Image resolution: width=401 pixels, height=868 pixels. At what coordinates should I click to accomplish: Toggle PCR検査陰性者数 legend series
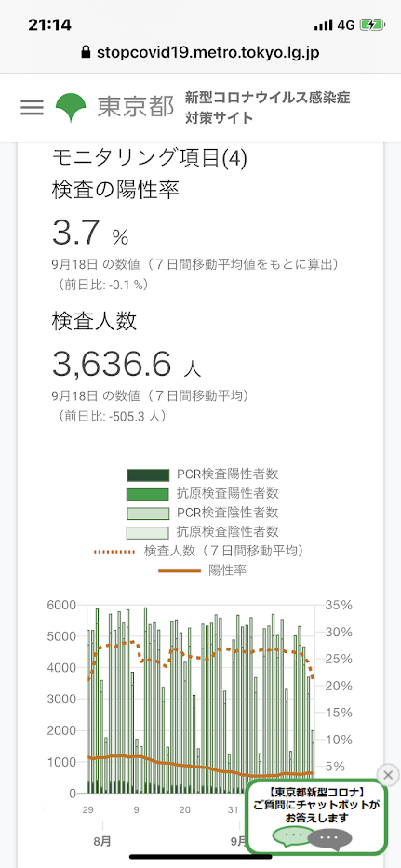[x=203, y=512]
